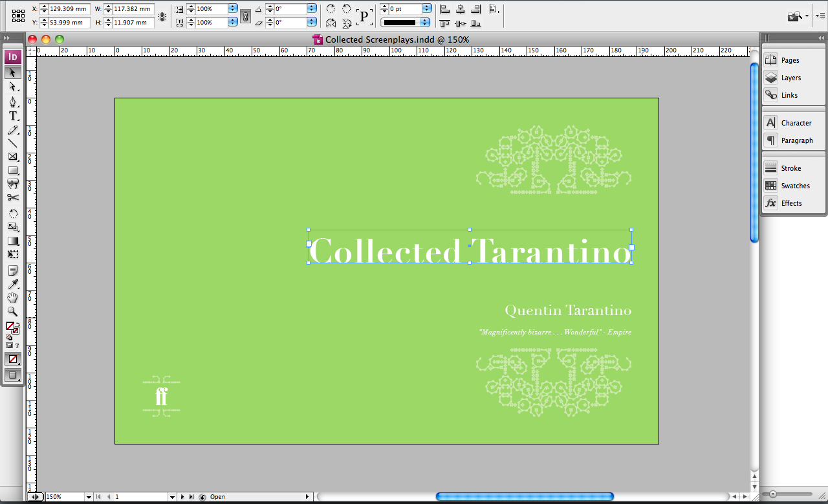Screen dimensions: 828x504
Task: Select the black arrow Selection tool
Action: 13,72
